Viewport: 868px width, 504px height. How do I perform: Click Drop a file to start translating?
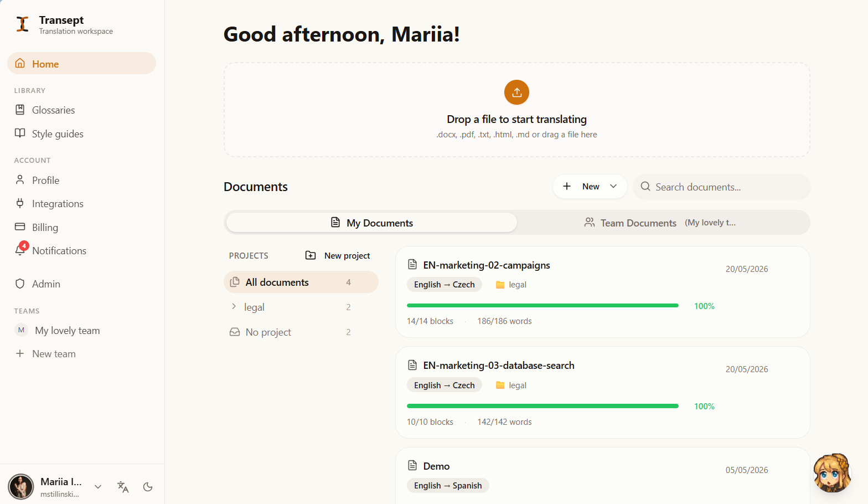click(516, 119)
